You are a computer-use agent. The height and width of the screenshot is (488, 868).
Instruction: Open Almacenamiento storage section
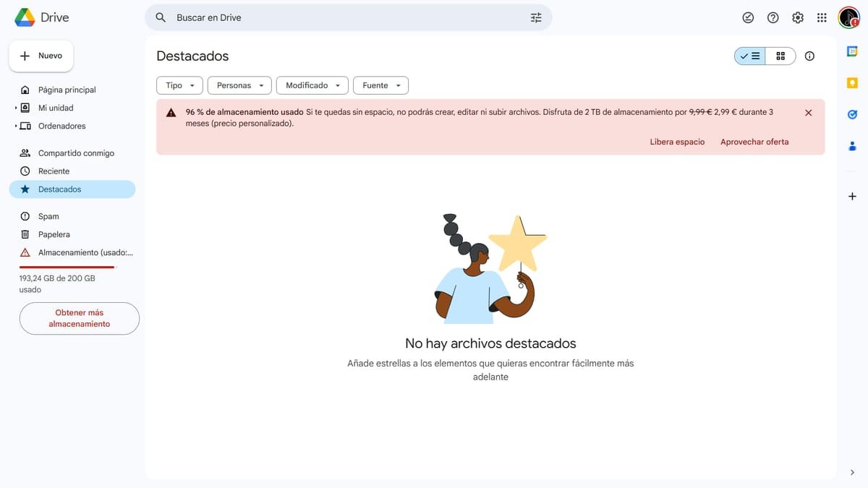point(72,252)
